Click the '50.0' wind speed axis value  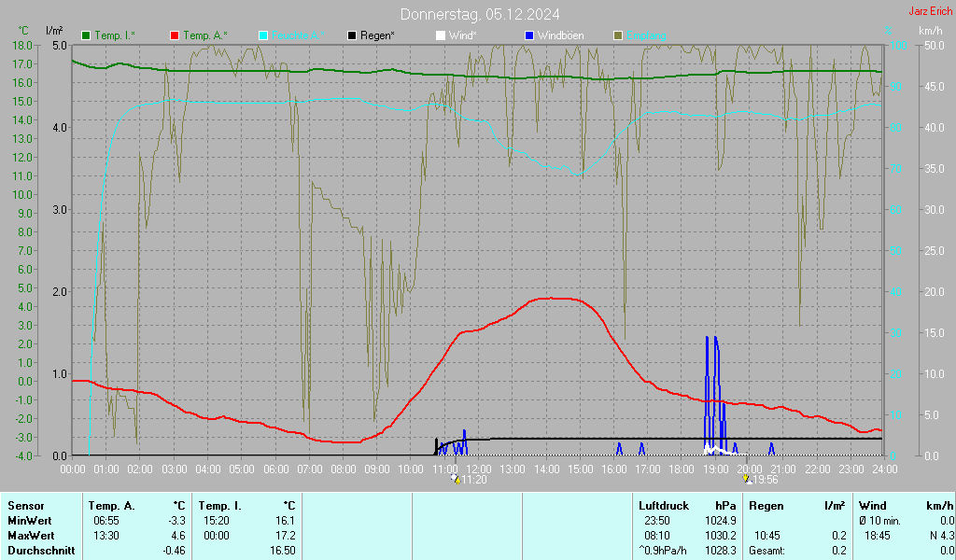[935, 46]
